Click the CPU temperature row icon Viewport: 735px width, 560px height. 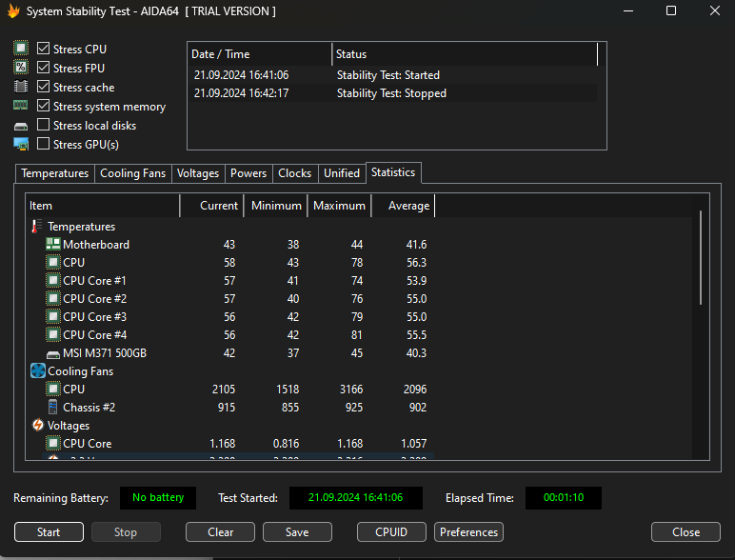(53, 262)
